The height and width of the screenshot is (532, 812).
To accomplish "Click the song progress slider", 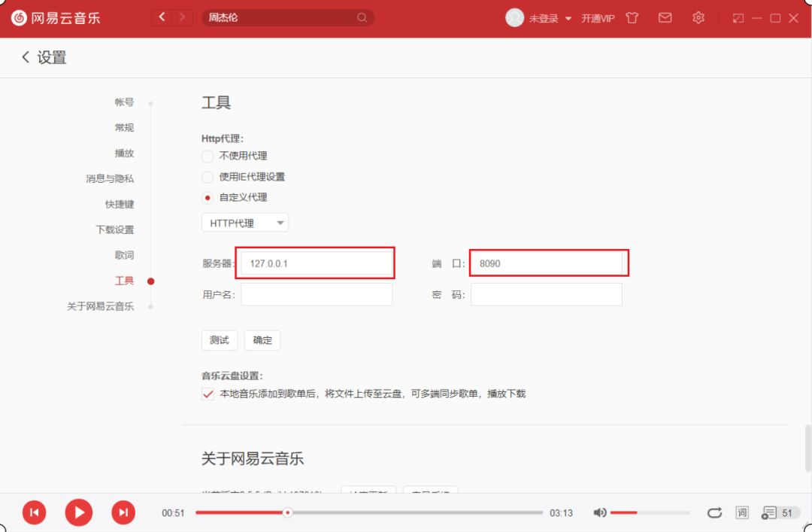I will click(368, 512).
